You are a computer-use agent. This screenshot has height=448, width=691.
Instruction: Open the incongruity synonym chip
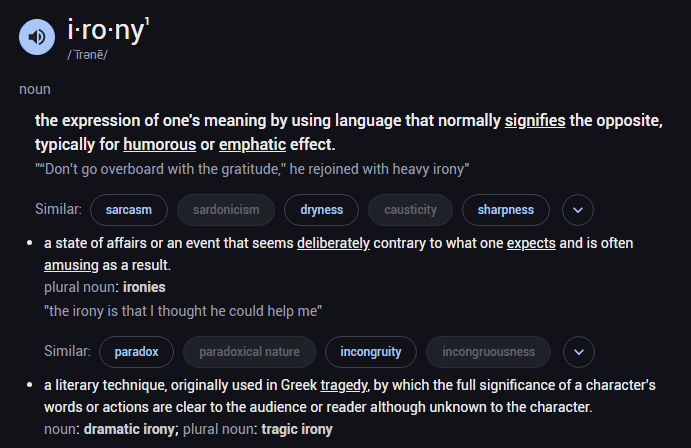[371, 352]
